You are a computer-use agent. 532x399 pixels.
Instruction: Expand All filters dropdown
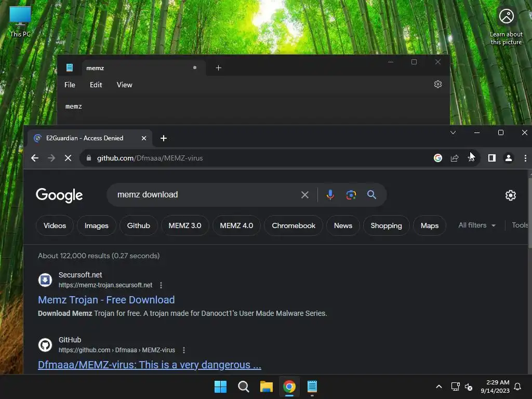point(477,225)
